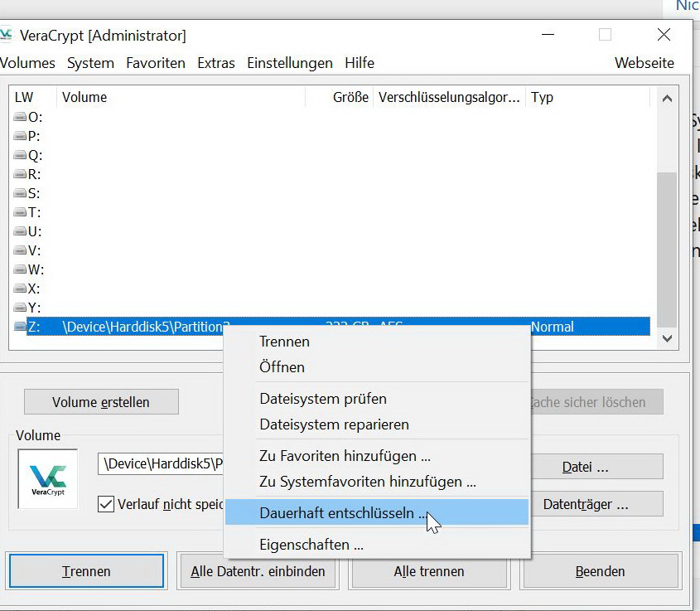This screenshot has width=700, height=611.
Task: Minimize the VeraCrypt window
Action: pyautogui.click(x=548, y=35)
